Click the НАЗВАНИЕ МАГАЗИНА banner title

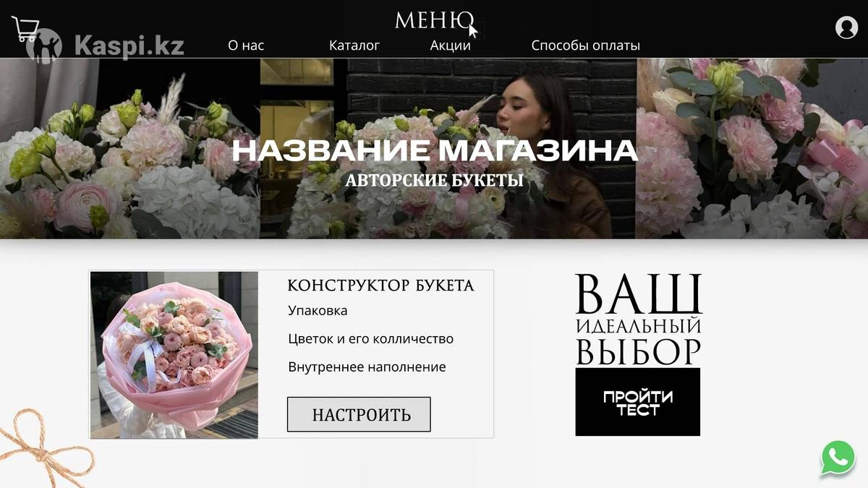click(435, 151)
